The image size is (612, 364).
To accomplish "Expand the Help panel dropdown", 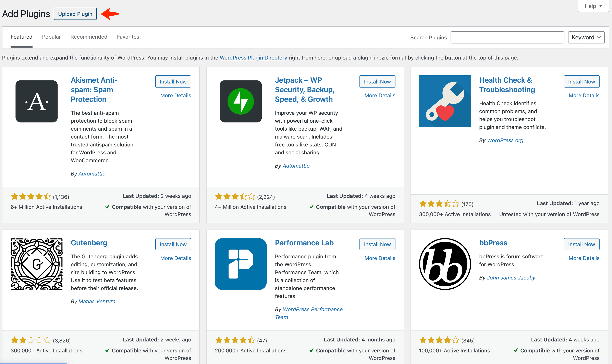I will pos(593,6).
